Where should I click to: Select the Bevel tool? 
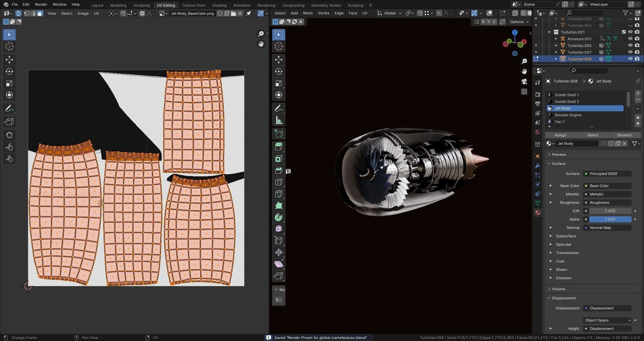[x=279, y=170]
